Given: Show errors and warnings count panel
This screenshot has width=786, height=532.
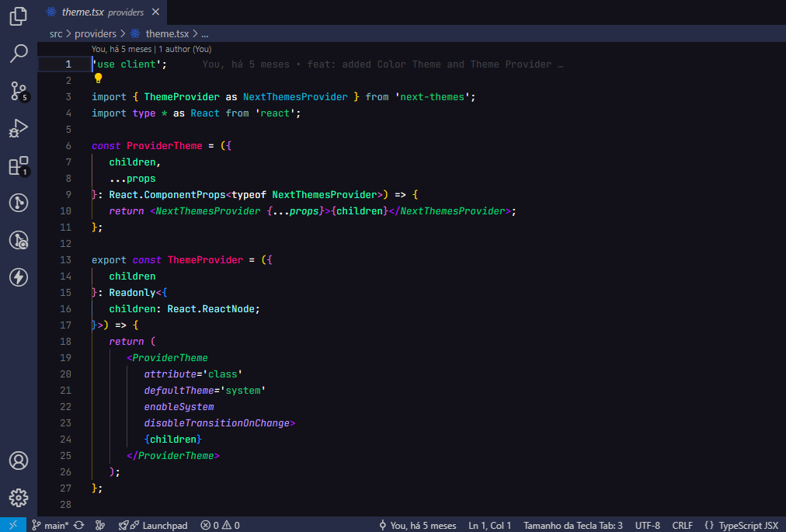Looking at the screenshot, I should click(220, 525).
